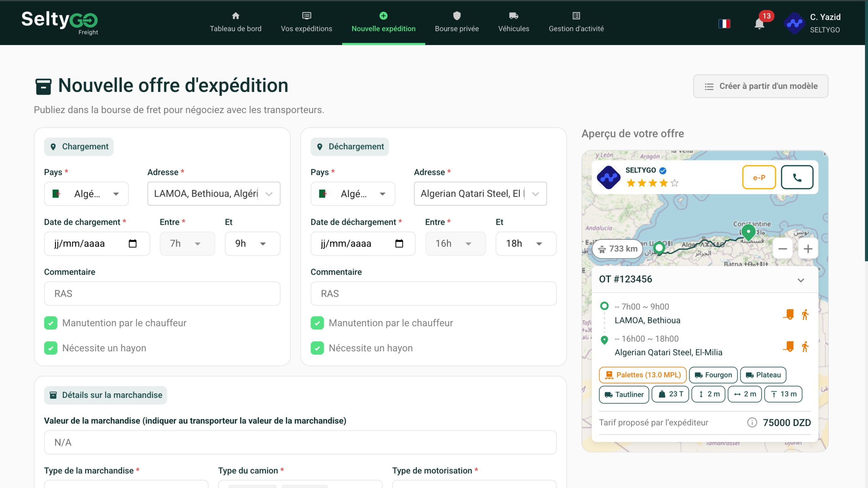Go to Vos expéditions tab
The width and height of the screenshot is (868, 488).
coord(306,22)
